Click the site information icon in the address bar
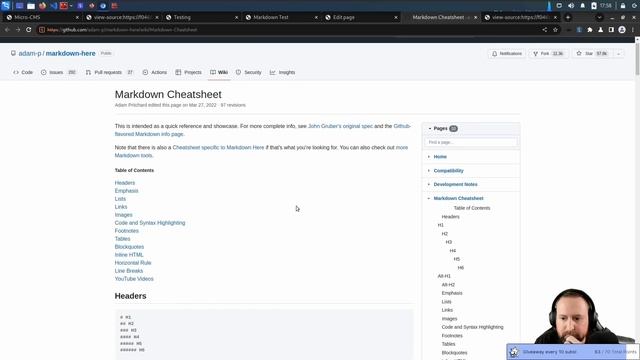Screen dimensions: 640x360 (42, 30)
